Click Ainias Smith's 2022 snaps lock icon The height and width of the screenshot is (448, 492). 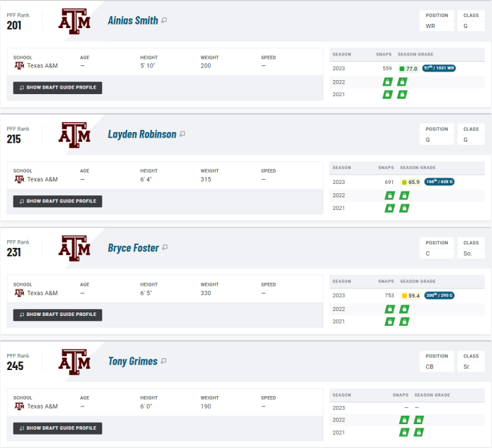pyautogui.click(x=387, y=81)
